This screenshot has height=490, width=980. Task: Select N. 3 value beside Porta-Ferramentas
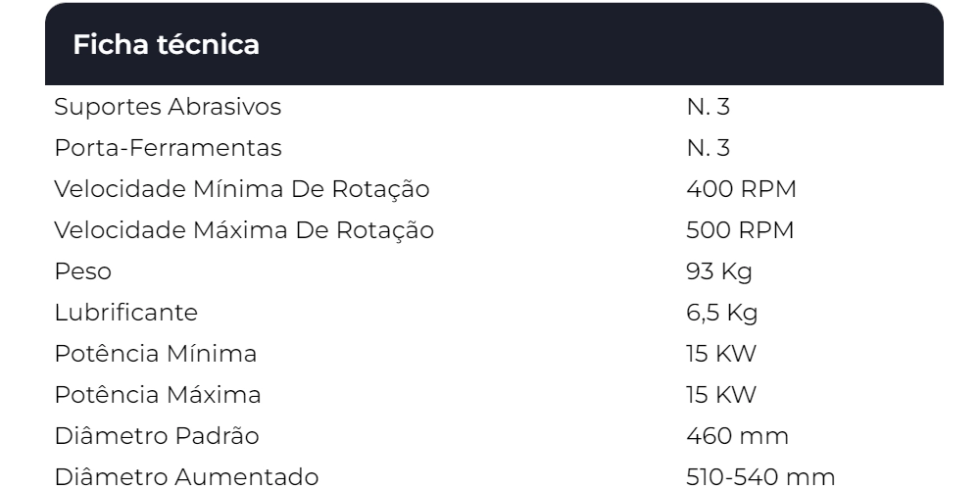tap(708, 147)
